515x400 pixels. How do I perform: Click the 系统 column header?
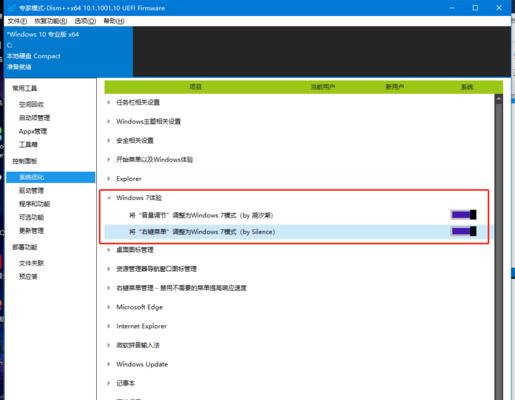pos(467,87)
